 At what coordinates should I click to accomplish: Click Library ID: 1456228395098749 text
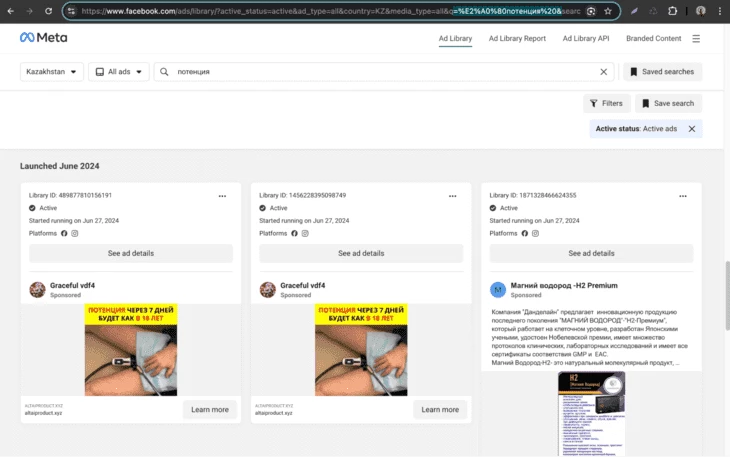point(303,195)
